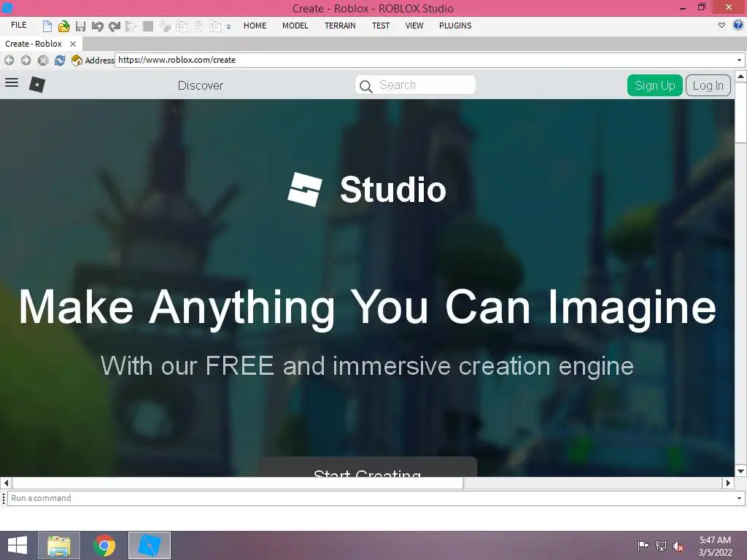This screenshot has height=560, width=747.
Task: Switch to the MODEL ribbon tab
Action: pos(295,26)
